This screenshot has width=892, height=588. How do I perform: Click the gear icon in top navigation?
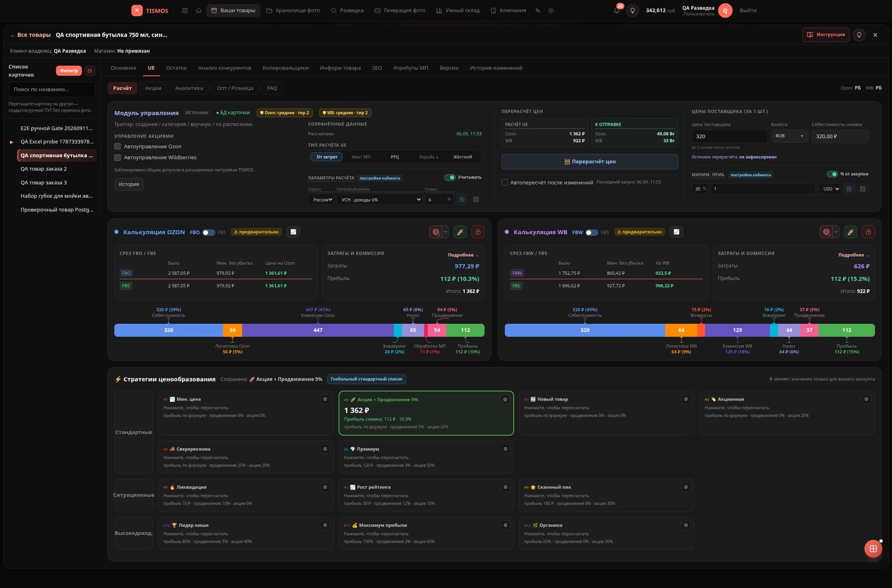(x=551, y=11)
